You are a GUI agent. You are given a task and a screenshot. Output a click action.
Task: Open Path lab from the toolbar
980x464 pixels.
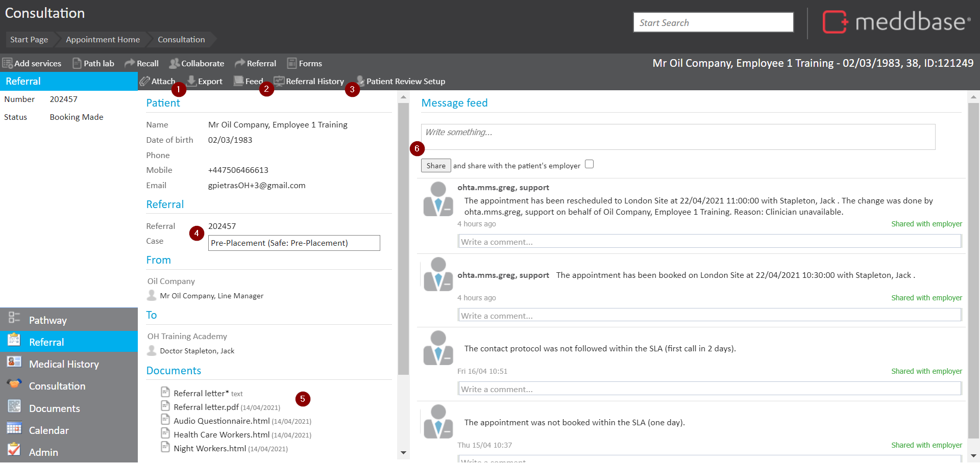[x=77, y=63]
